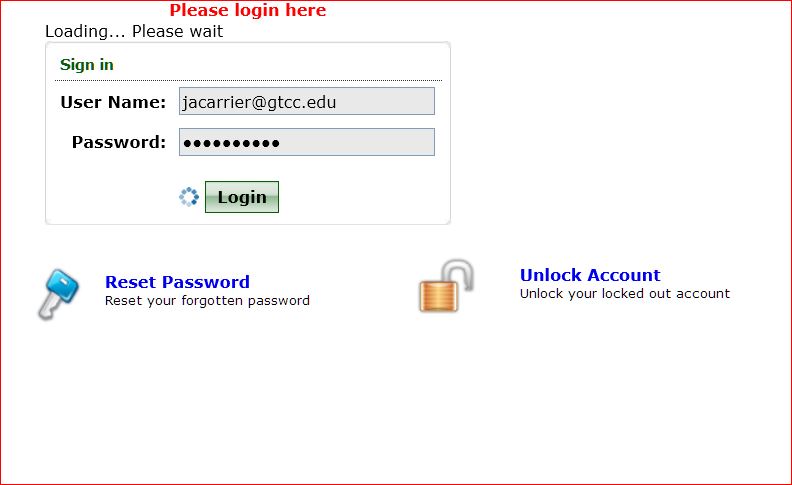Click the dotted divider under Sign in

pos(249,80)
